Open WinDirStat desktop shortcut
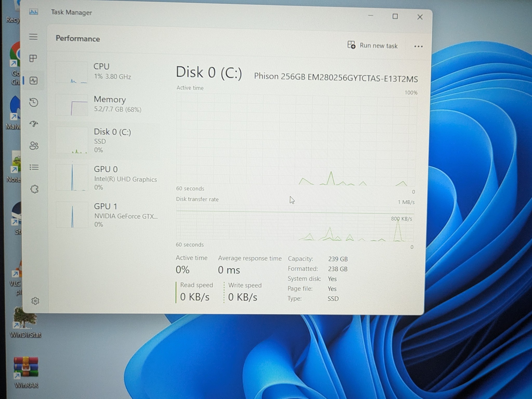 (x=25, y=322)
